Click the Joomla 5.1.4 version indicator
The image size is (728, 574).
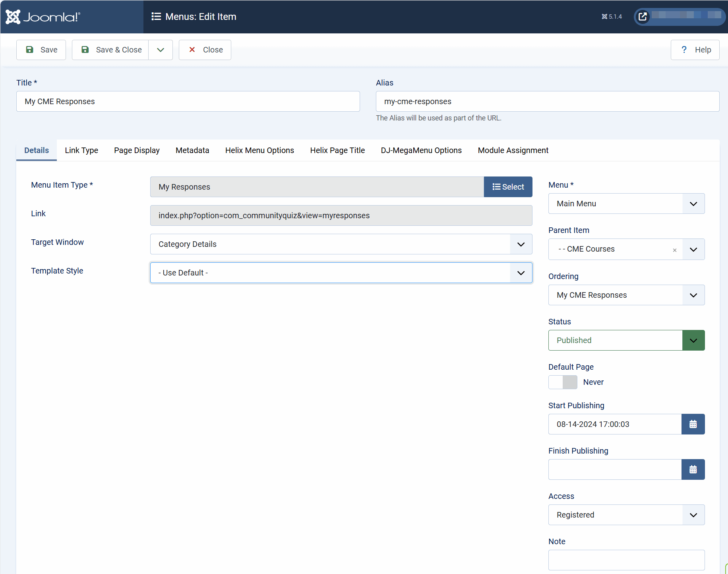[612, 17]
